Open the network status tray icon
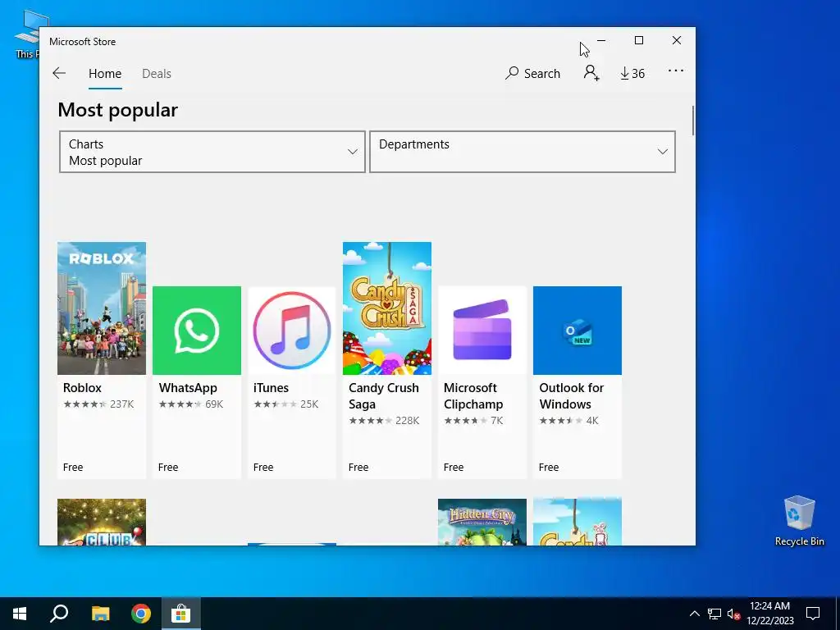Image resolution: width=840 pixels, height=630 pixels. 714,614
